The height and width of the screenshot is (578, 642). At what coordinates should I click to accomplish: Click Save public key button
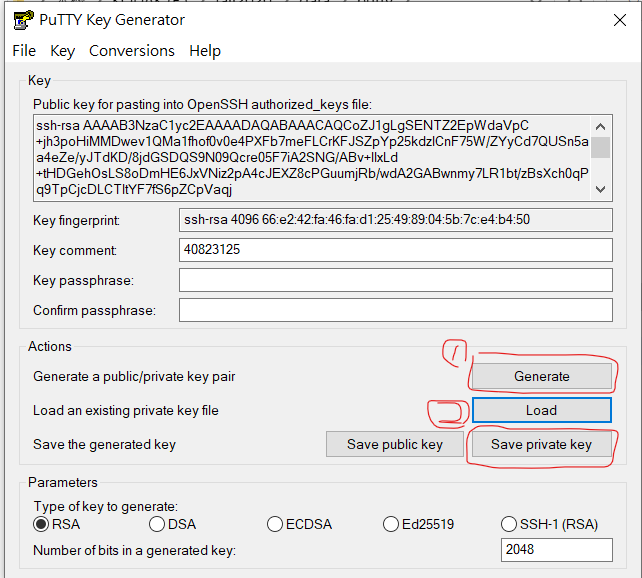(x=395, y=444)
